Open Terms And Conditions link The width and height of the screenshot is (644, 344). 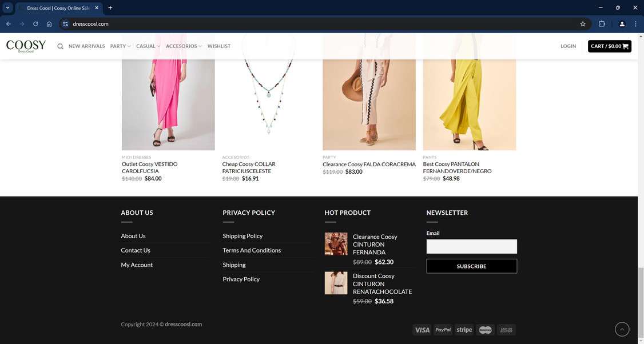tap(252, 250)
